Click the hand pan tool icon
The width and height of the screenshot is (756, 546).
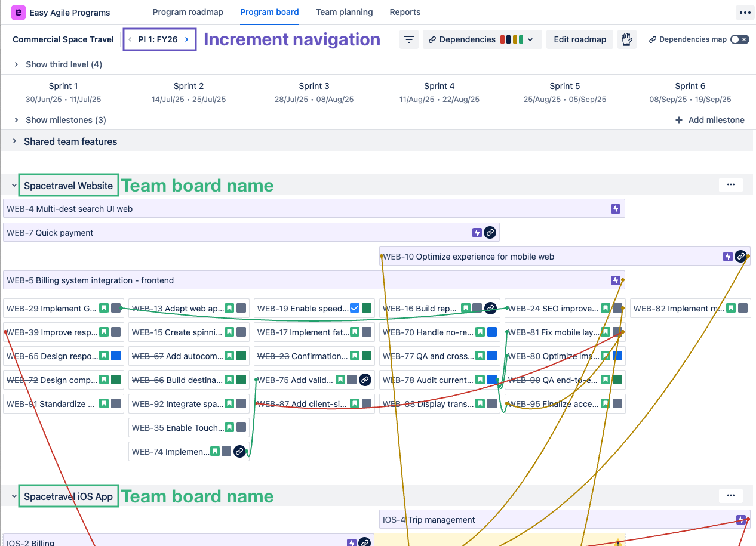point(626,39)
